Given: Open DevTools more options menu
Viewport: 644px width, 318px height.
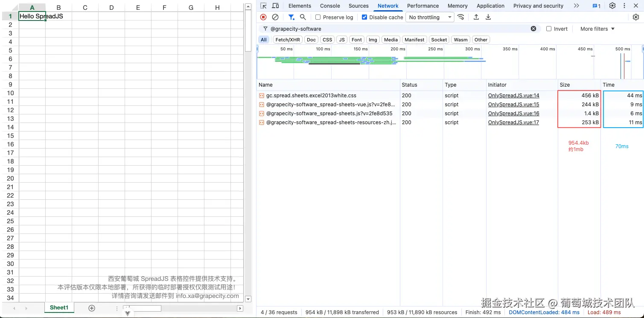Looking at the screenshot, I should pos(624,6).
